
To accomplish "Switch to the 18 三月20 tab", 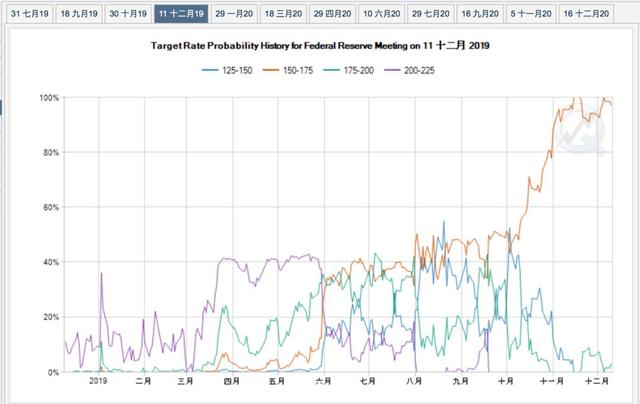I will [x=285, y=14].
